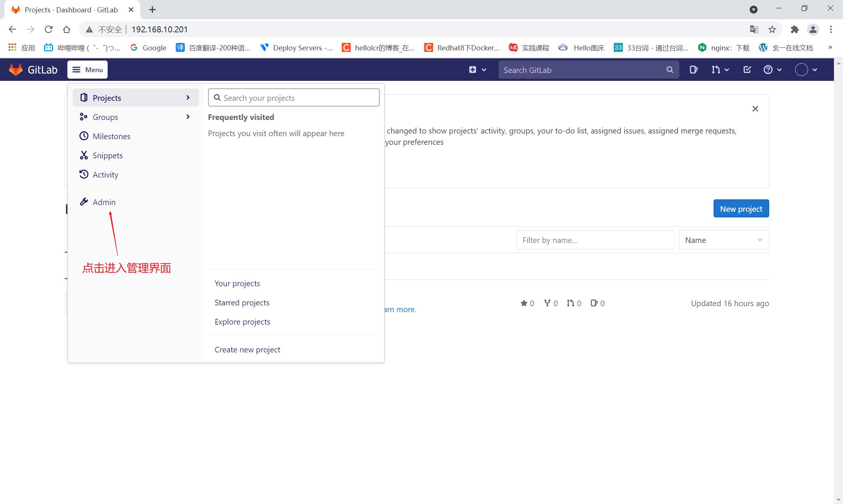843x504 pixels.
Task: Open Chrome extensions puzzle icon
Action: point(794,29)
